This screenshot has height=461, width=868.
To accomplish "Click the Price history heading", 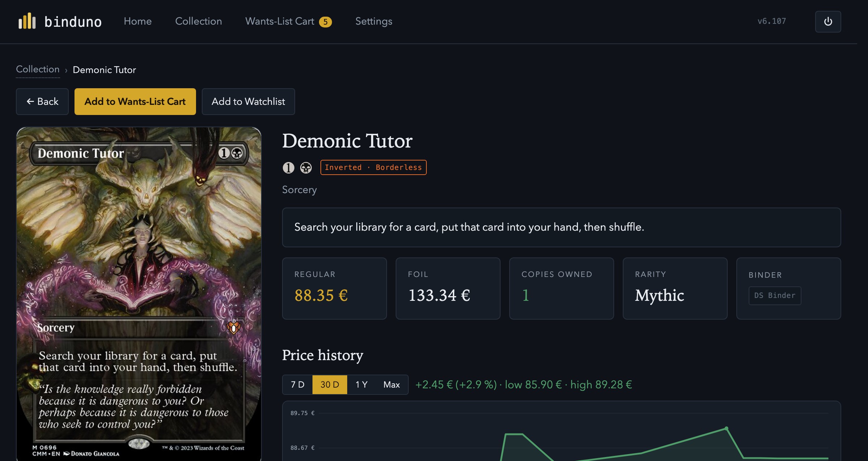I will pyautogui.click(x=323, y=355).
